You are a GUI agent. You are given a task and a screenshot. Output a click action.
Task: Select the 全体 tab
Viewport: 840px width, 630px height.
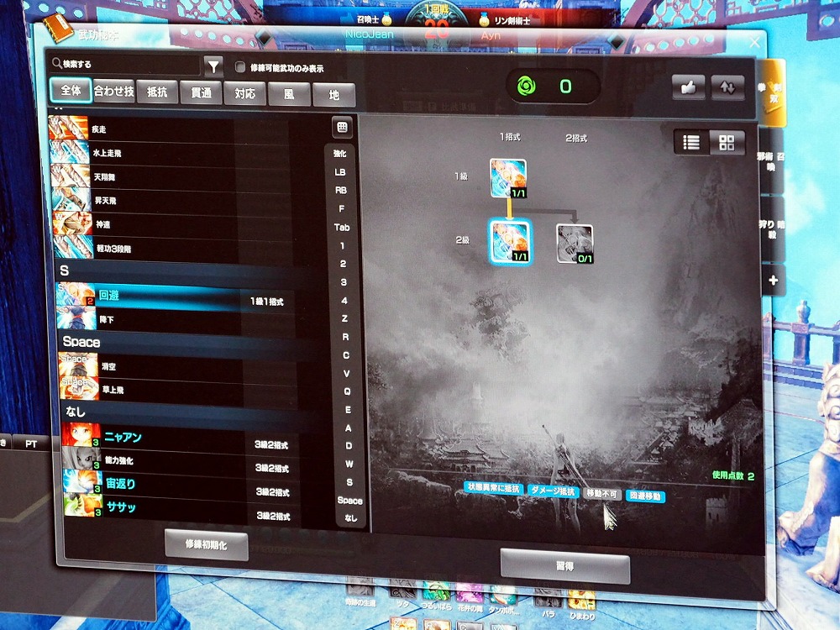(x=71, y=90)
